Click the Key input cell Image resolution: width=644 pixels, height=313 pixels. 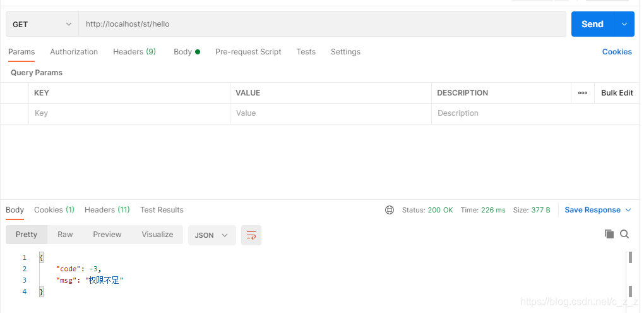(129, 114)
